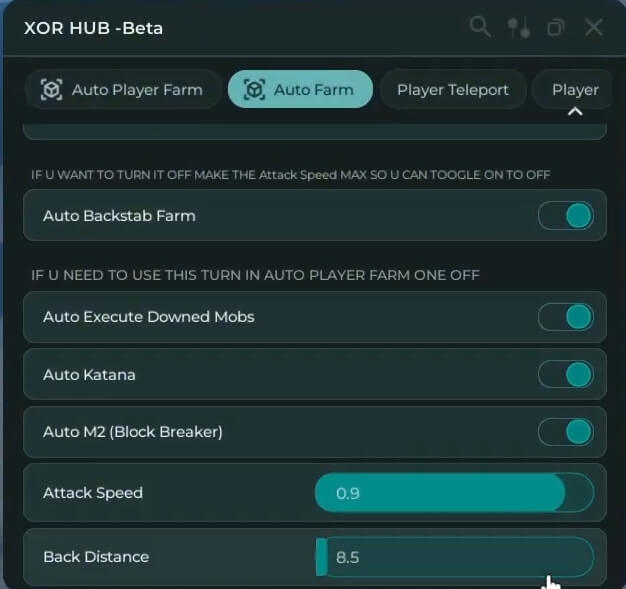Image resolution: width=626 pixels, height=589 pixels.
Task: Open the settings sliders icon
Action: point(518,27)
